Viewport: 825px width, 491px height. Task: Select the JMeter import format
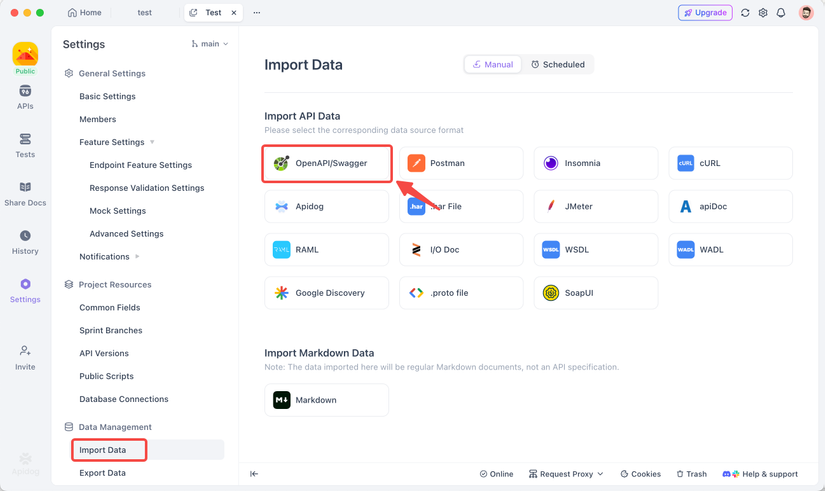[596, 206]
